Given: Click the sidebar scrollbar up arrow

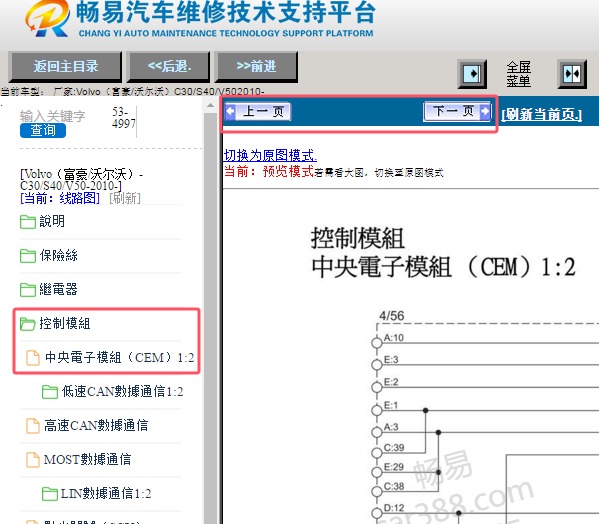Looking at the screenshot, I should tap(210, 105).
